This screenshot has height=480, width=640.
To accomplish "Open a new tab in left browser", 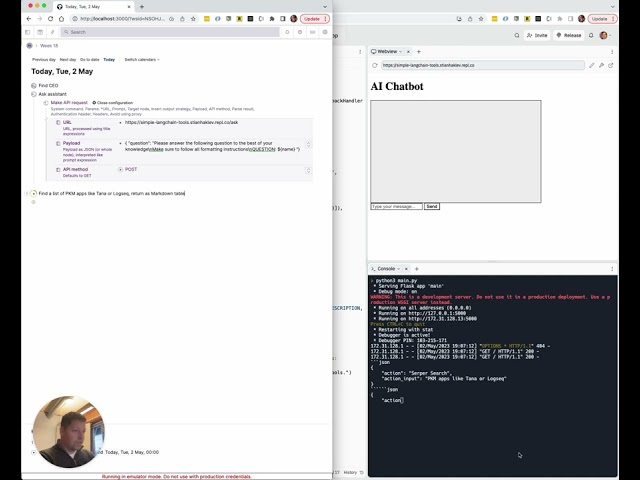I will [x=142, y=7].
